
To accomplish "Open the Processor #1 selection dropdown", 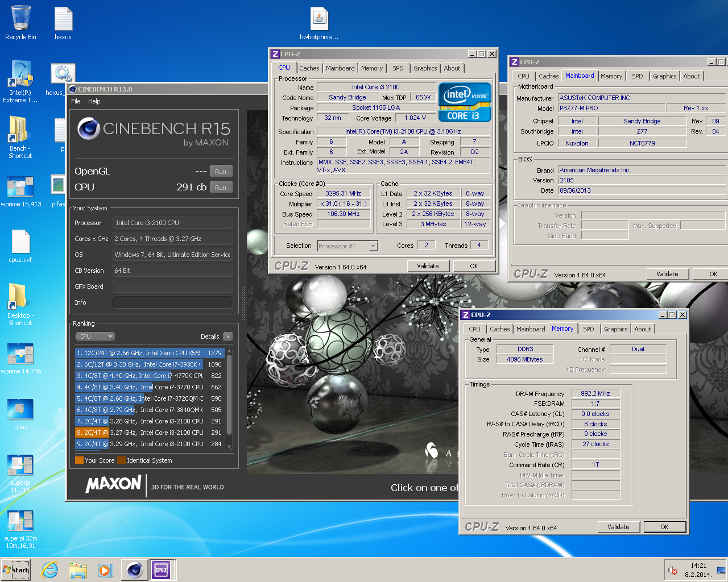I will coord(348,246).
